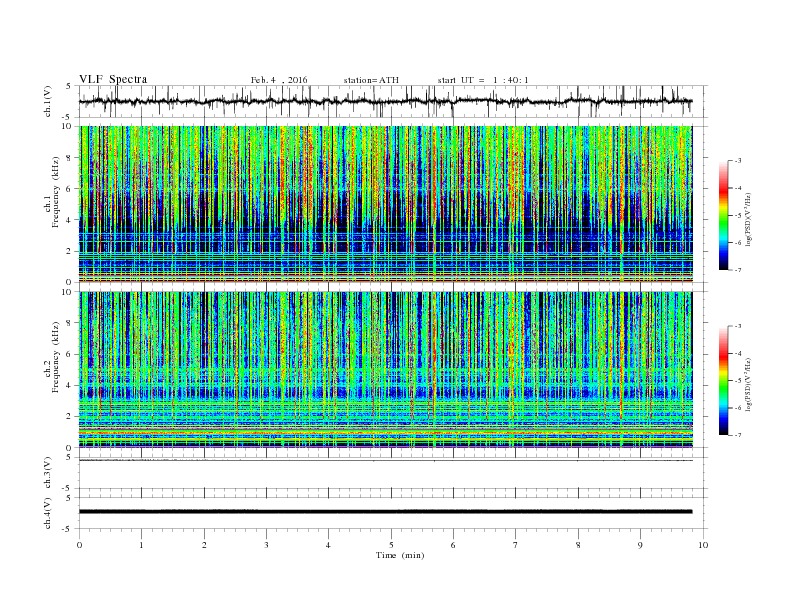Click time axis tick label "4"
Screen dimensions: 792x612
329,545
